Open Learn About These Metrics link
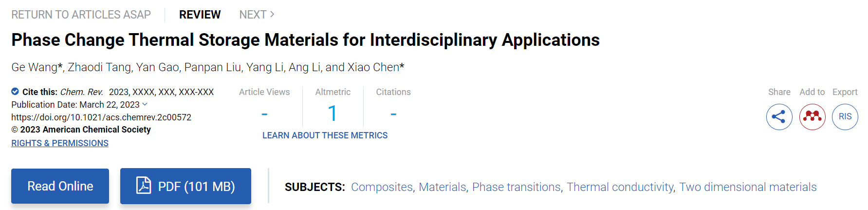Viewport: 868px width, 210px height. (325, 135)
